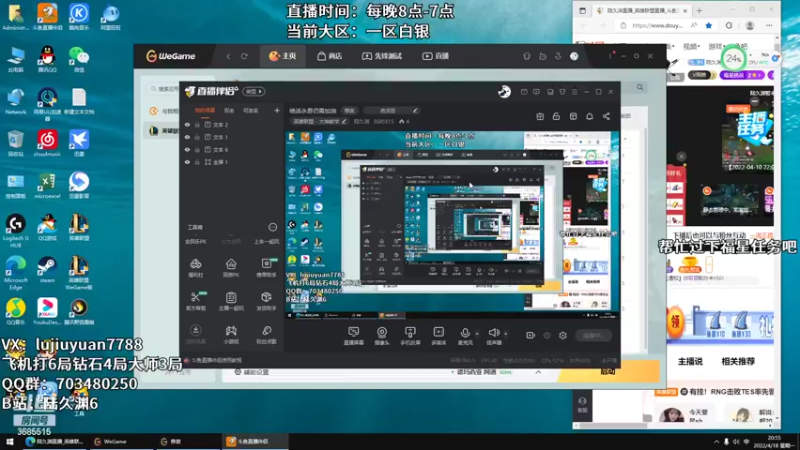The width and height of the screenshot is (800, 450).
Task: Open the Windows Start menu
Action: tap(9, 441)
